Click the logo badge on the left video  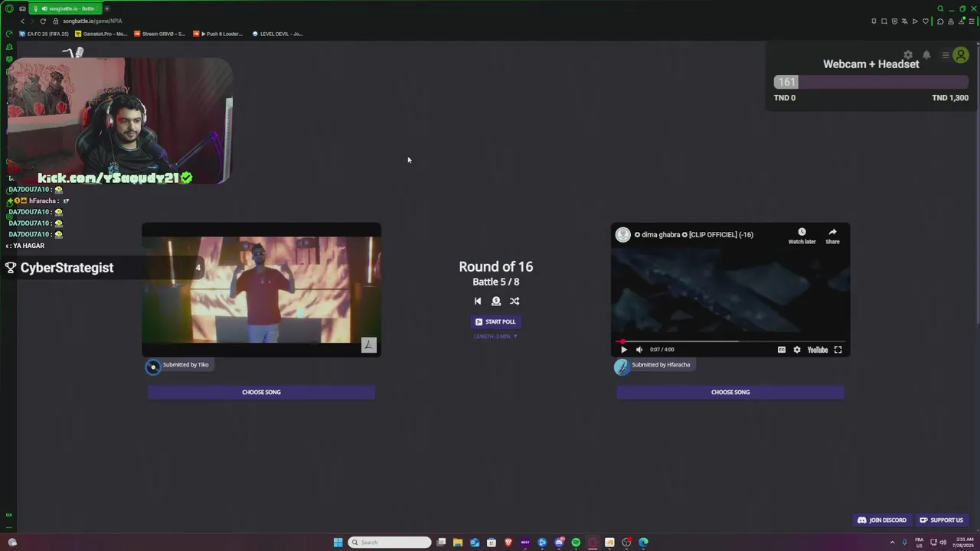click(368, 345)
